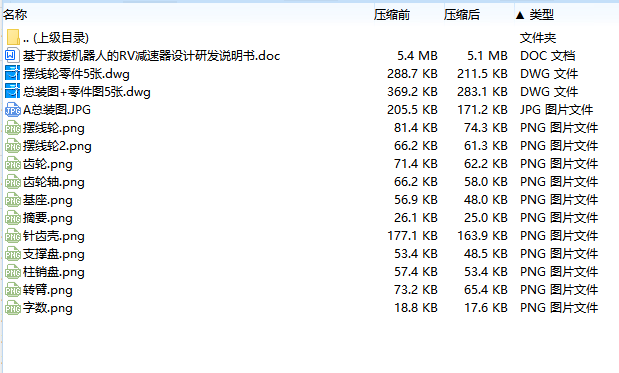Click the 73.2 KB size value
This screenshot has width=619, height=373.
pos(416,290)
